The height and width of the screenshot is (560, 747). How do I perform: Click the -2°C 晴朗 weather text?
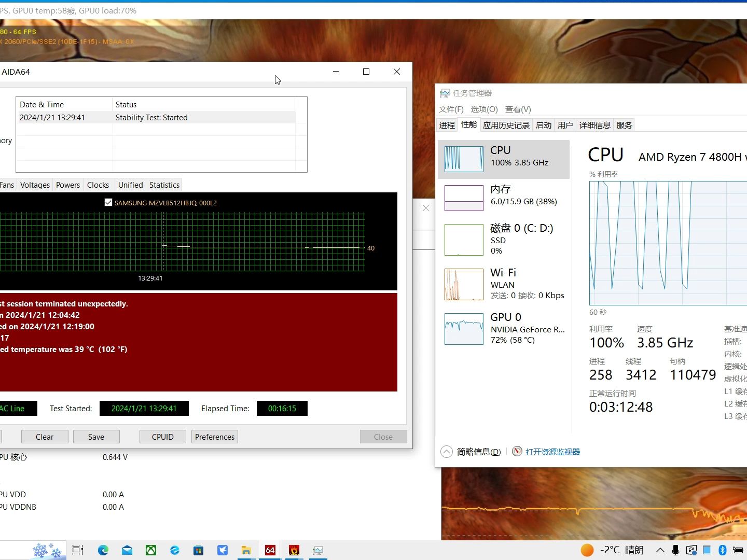pyautogui.click(x=621, y=550)
